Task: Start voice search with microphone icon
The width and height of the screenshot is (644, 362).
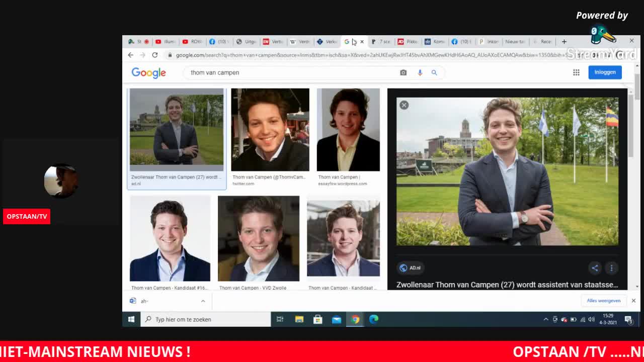Action: [420, 72]
